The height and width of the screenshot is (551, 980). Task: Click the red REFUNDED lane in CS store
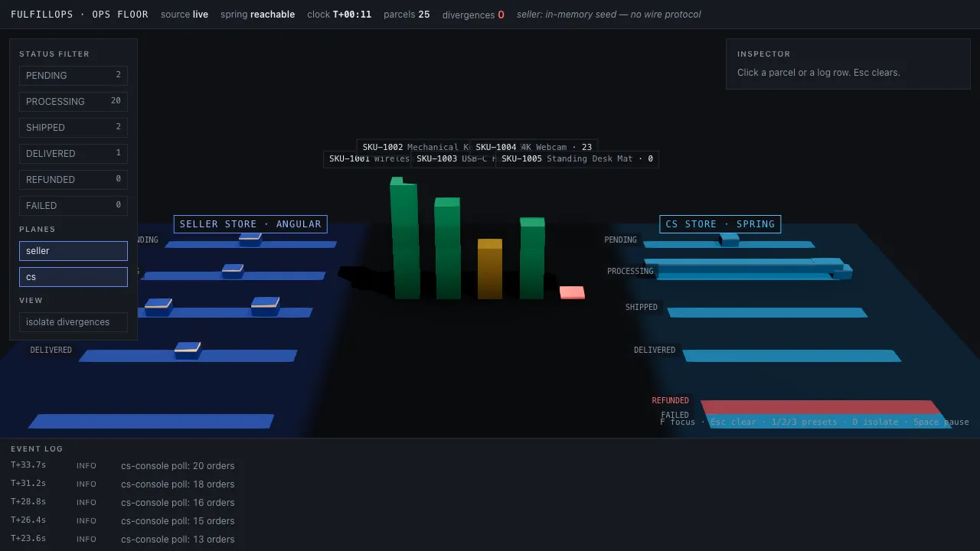(819, 407)
